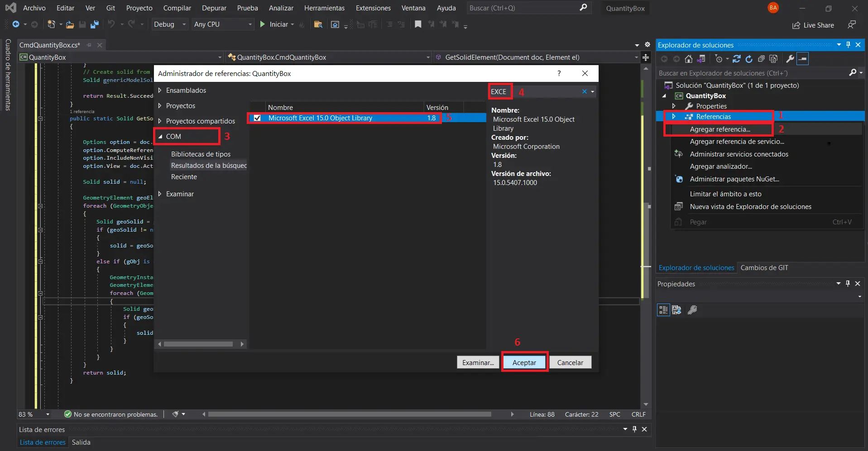Viewport: 868px width, 451px height.
Task: Click the Open File folder icon
Action: point(70,24)
